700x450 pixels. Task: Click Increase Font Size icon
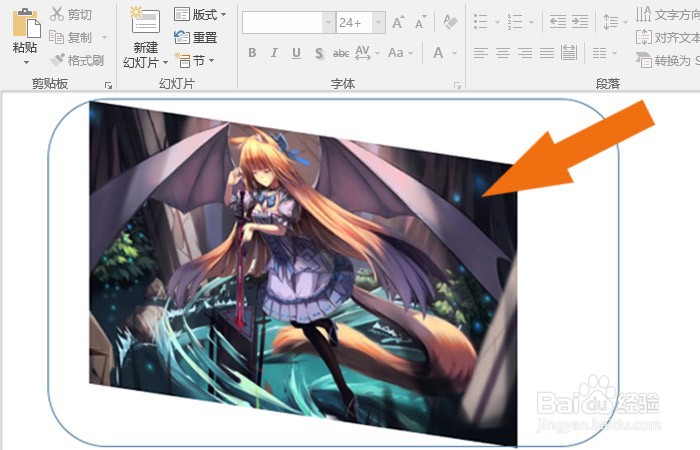click(398, 22)
